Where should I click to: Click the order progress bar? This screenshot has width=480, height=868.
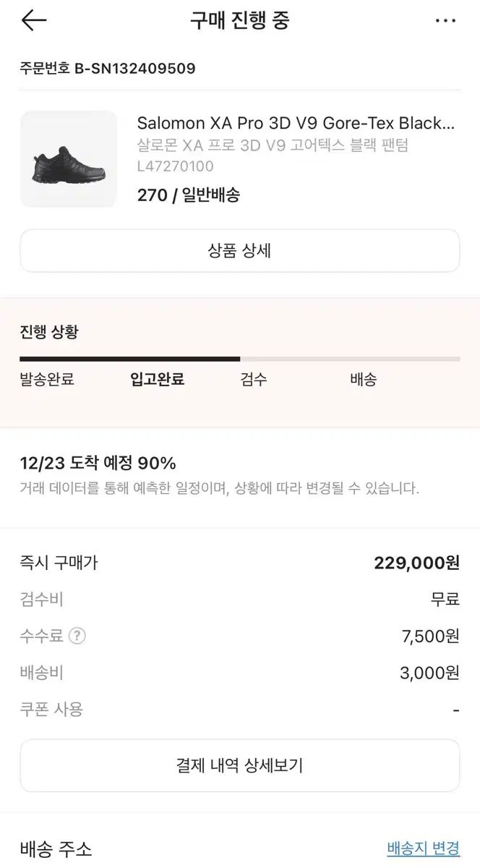point(239,358)
